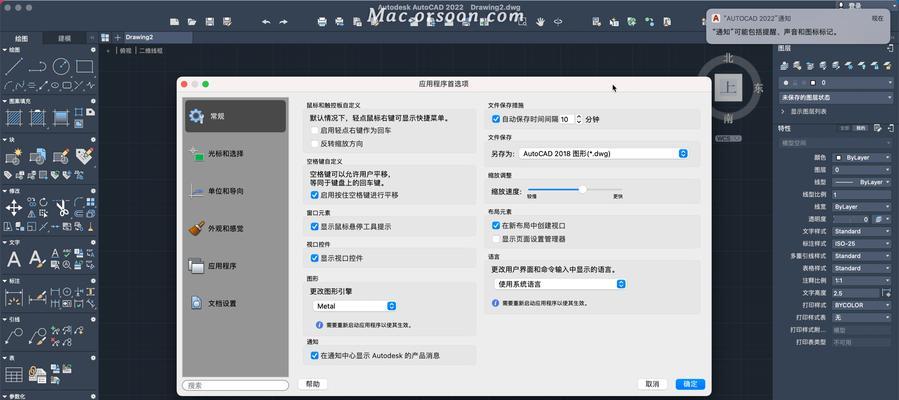Open the 单位和导向 preferences section
Viewport: 899px width, 400px height.
(235, 191)
